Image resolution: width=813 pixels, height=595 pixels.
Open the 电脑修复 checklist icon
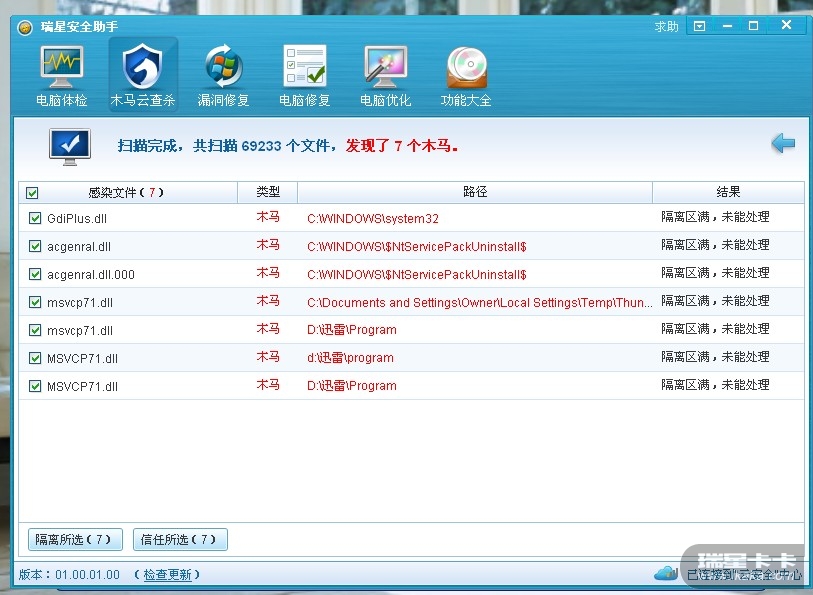(305, 66)
